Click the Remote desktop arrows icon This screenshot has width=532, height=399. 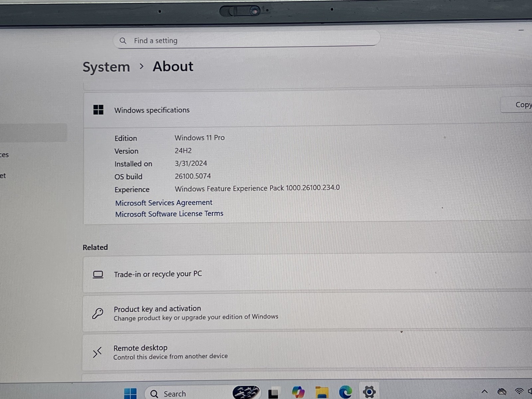click(x=97, y=352)
